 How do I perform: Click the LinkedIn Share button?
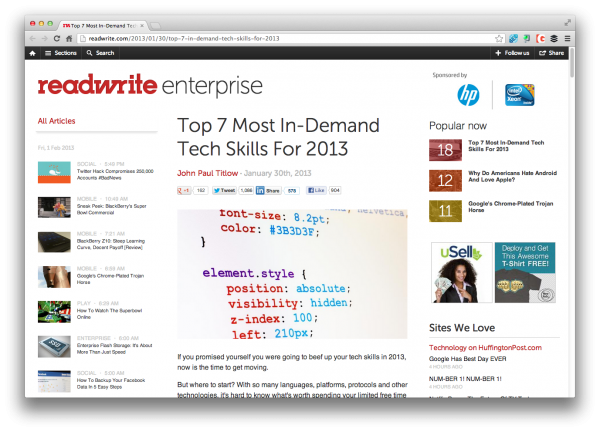269,190
